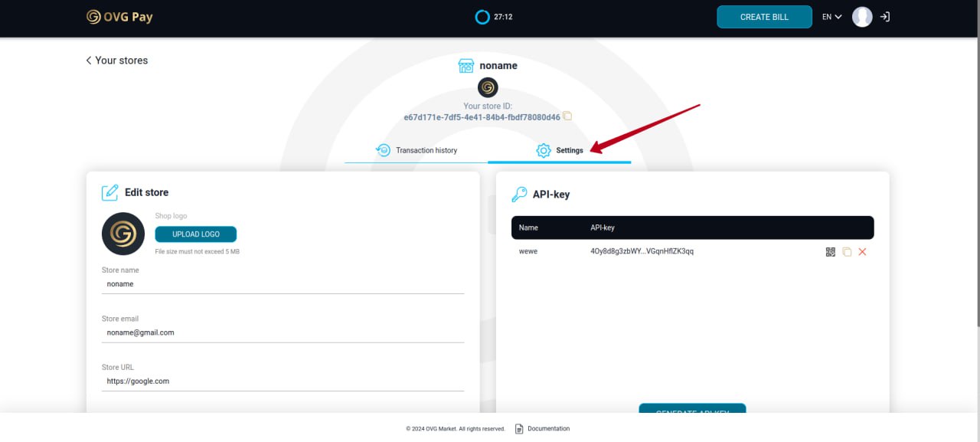Click the logout icon in header
Image resolution: width=980 pixels, height=442 pixels.
(x=885, y=17)
